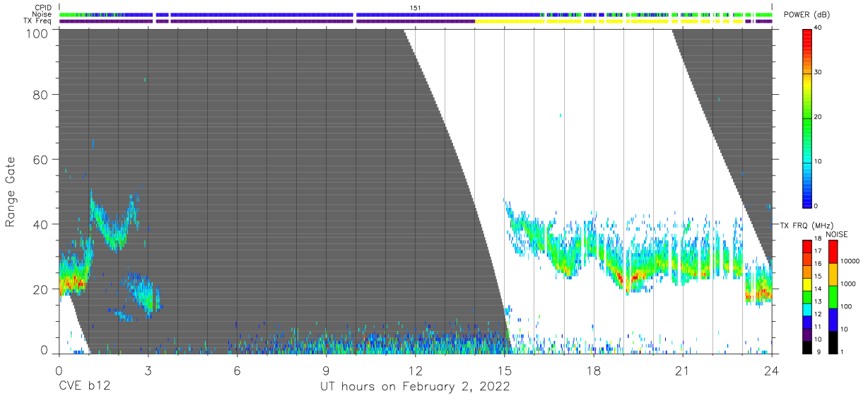
Task: Click x-axis tick label '24'
Action: (772, 371)
